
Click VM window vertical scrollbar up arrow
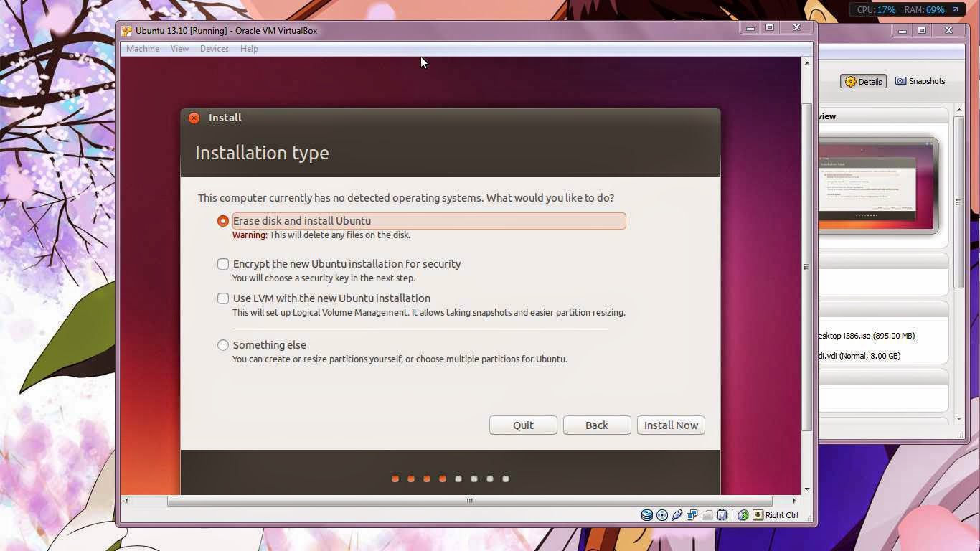(x=806, y=63)
